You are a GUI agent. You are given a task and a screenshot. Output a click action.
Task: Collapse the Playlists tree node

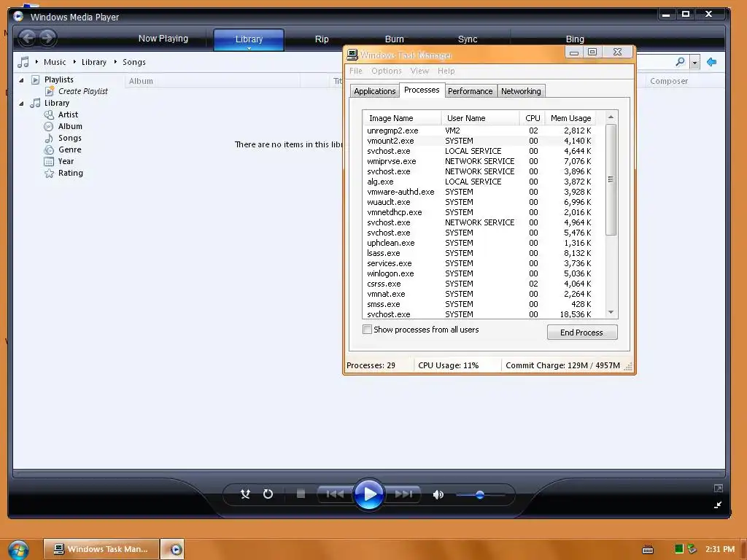pyautogui.click(x=21, y=80)
